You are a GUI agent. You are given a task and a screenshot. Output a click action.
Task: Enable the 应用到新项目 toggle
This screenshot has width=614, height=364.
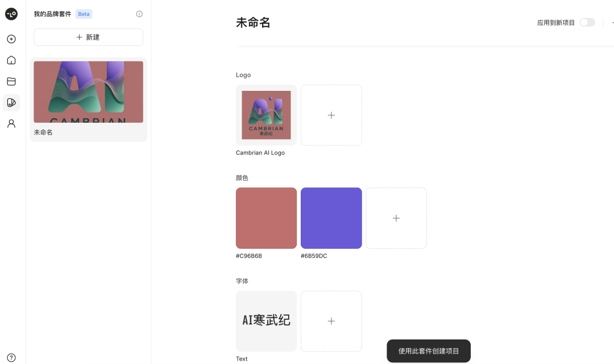[587, 22]
